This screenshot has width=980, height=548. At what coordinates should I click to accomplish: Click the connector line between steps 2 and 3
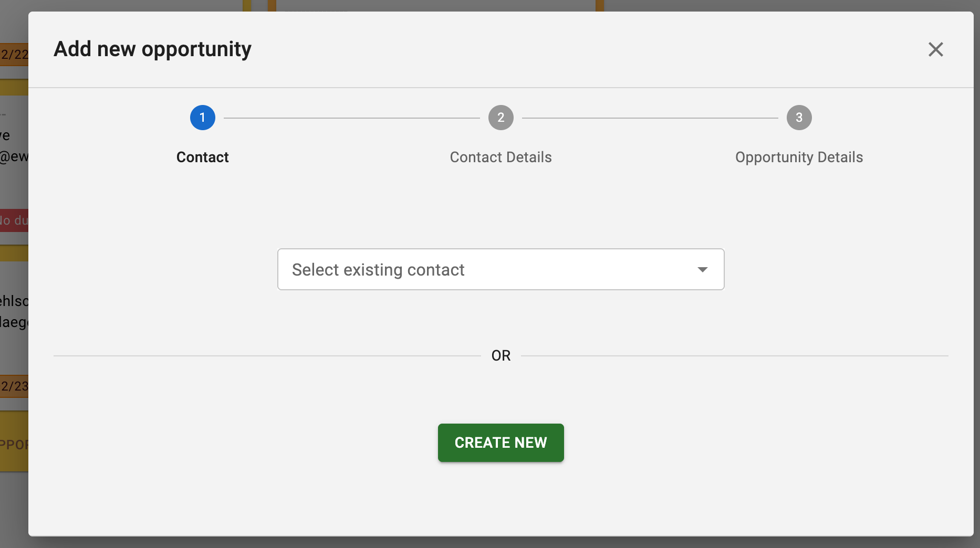coord(650,118)
